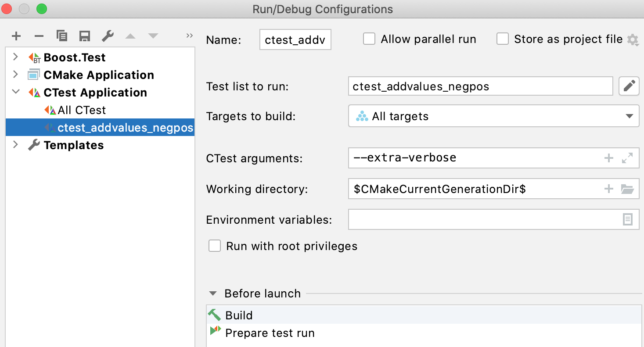Check Store as project file
Image resolution: width=644 pixels, height=347 pixels.
[502, 39]
